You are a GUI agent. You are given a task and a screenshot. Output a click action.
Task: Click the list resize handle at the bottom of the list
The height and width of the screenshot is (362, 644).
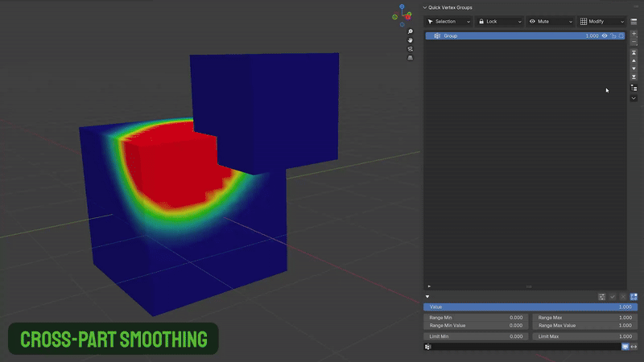pos(529,286)
